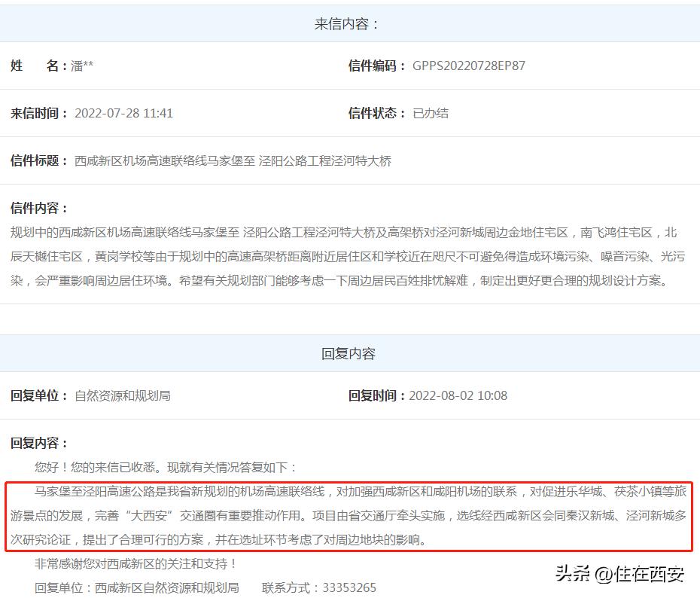Click the 姓名 field label
This screenshot has width=700, height=598.
pos(38,66)
